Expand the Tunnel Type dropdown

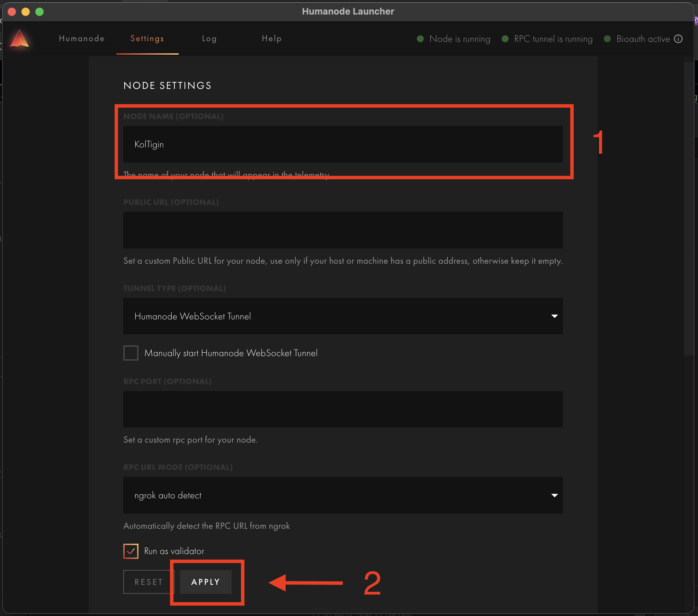(x=343, y=316)
